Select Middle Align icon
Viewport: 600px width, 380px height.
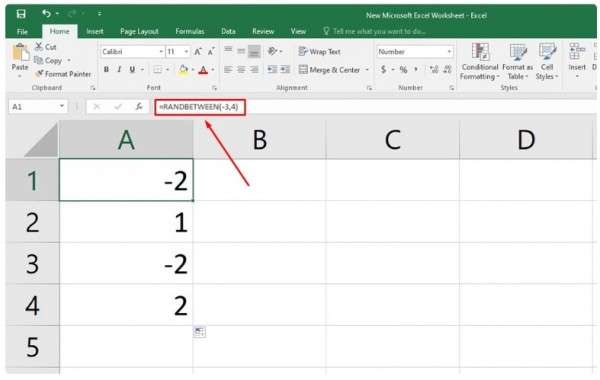241,51
